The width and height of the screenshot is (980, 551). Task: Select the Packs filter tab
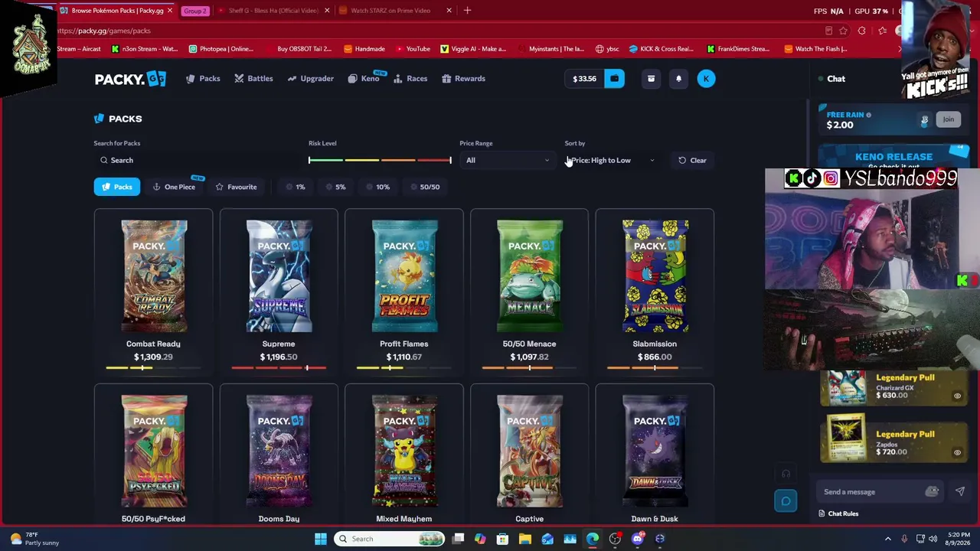[117, 187]
